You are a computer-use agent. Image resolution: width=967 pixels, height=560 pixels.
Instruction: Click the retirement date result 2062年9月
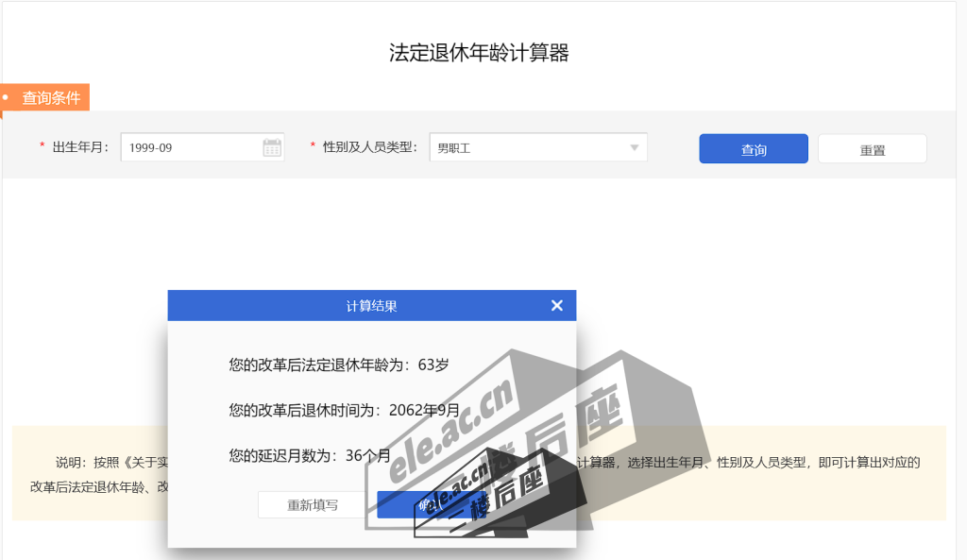pyautogui.click(x=424, y=410)
